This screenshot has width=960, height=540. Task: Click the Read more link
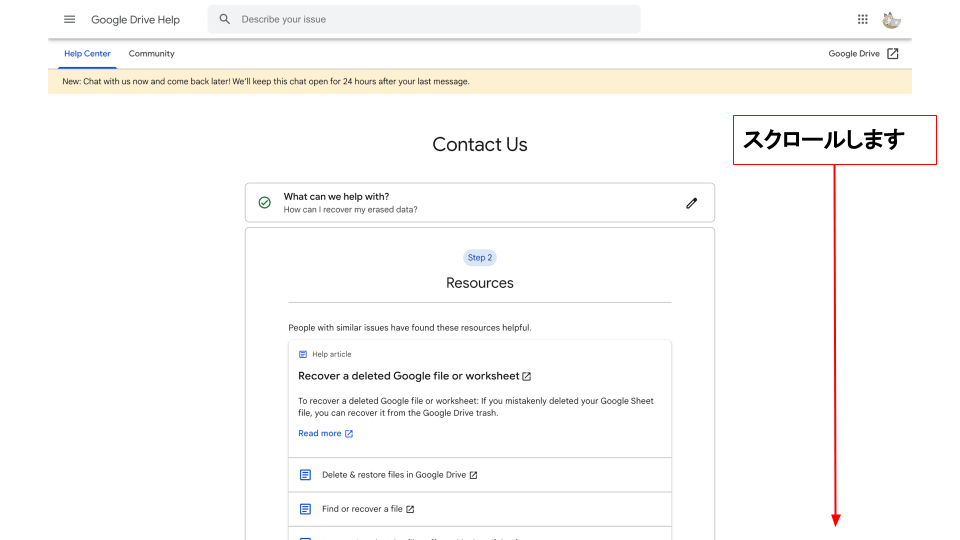pyautogui.click(x=320, y=434)
